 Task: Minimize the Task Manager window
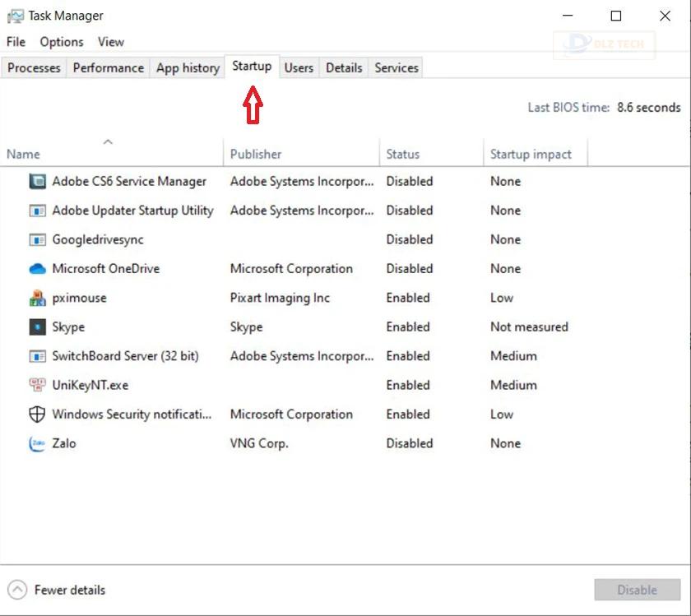[x=568, y=16]
